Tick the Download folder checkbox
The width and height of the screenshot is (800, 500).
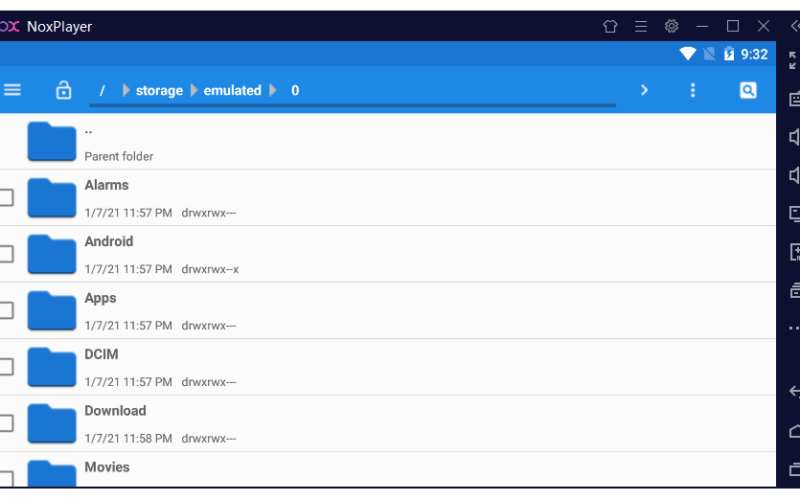(x=6, y=423)
